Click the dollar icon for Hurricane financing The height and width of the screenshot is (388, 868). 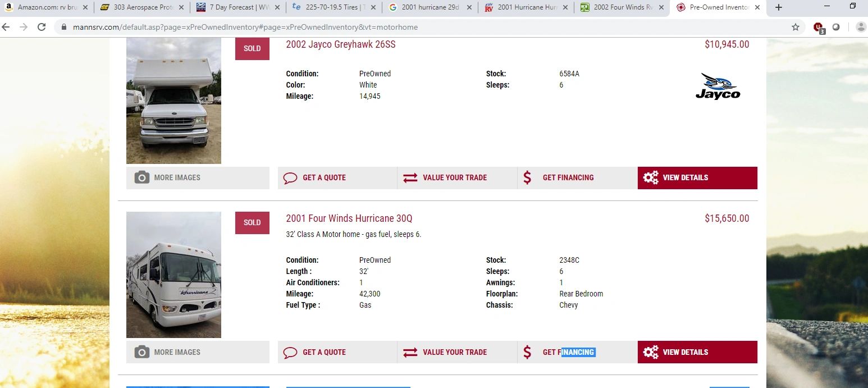(x=527, y=352)
